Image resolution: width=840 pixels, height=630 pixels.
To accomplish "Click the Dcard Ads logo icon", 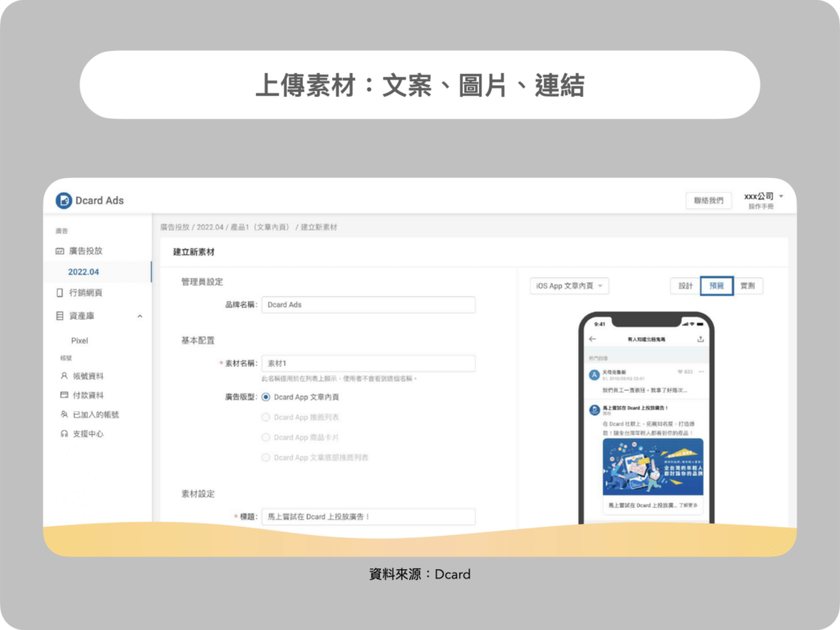I will (x=64, y=200).
